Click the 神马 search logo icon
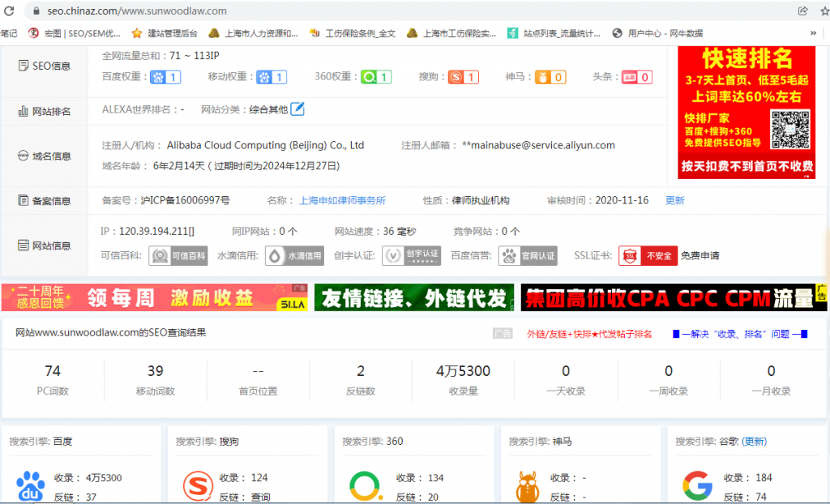830x504 pixels. (x=527, y=486)
